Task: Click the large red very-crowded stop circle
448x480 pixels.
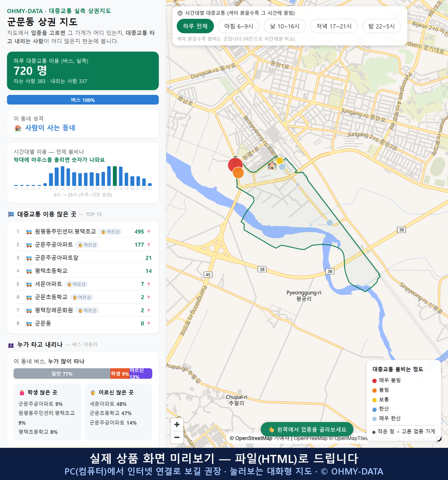Action: coord(235,164)
